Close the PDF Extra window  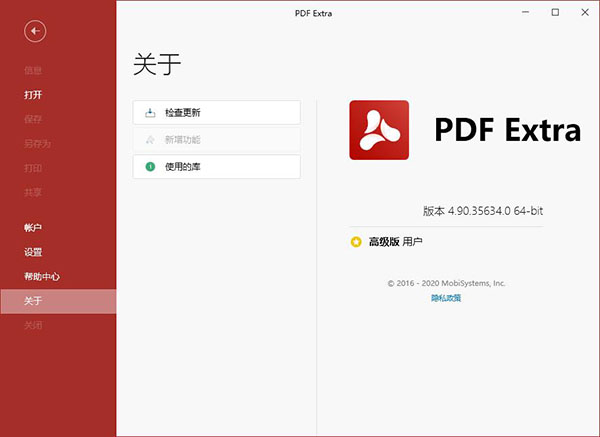585,12
